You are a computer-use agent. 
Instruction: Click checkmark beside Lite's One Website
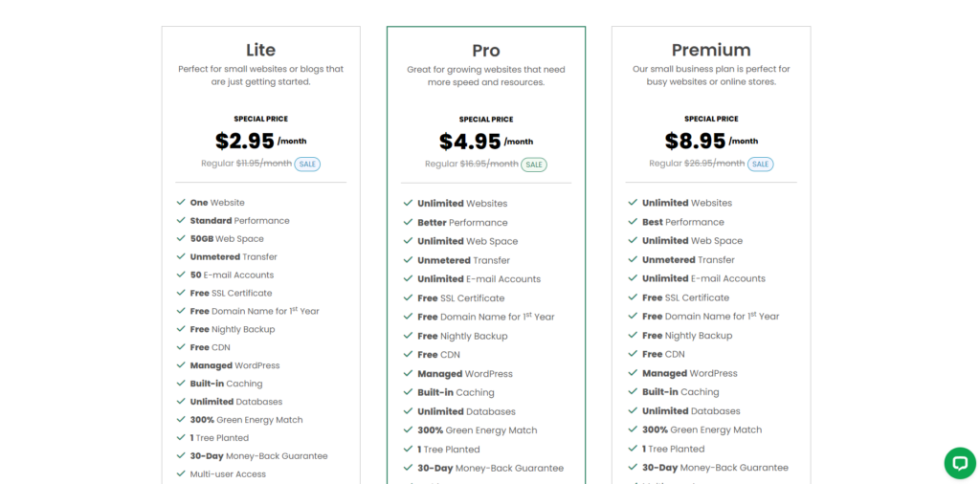[x=181, y=203]
